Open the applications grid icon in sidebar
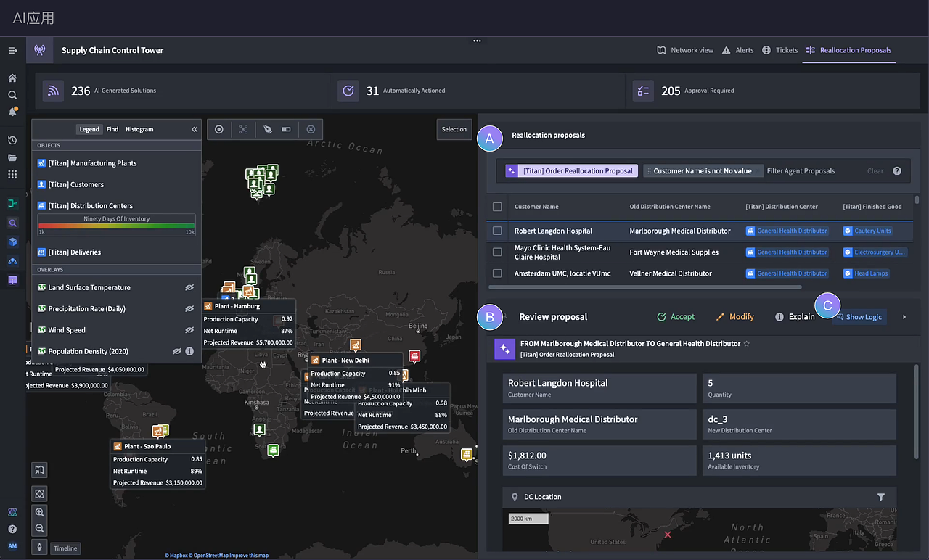Screen dimensions: 929x560 click(x=12, y=174)
